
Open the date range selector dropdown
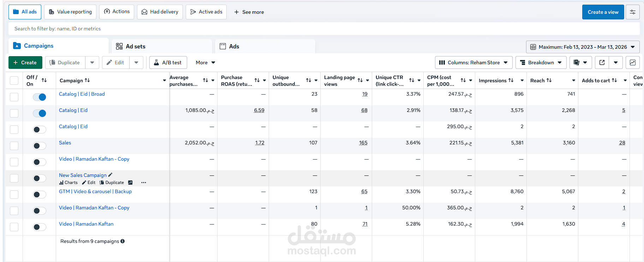pos(583,47)
